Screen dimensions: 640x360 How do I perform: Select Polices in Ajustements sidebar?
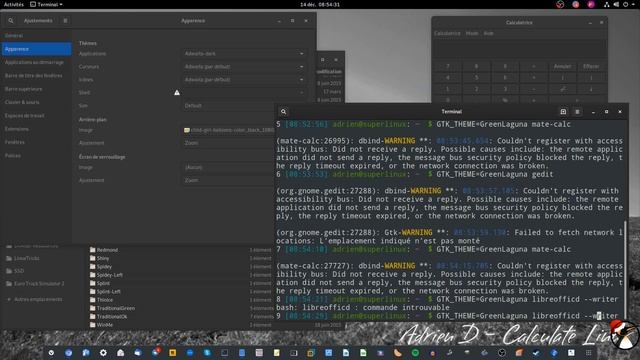[x=36, y=156]
